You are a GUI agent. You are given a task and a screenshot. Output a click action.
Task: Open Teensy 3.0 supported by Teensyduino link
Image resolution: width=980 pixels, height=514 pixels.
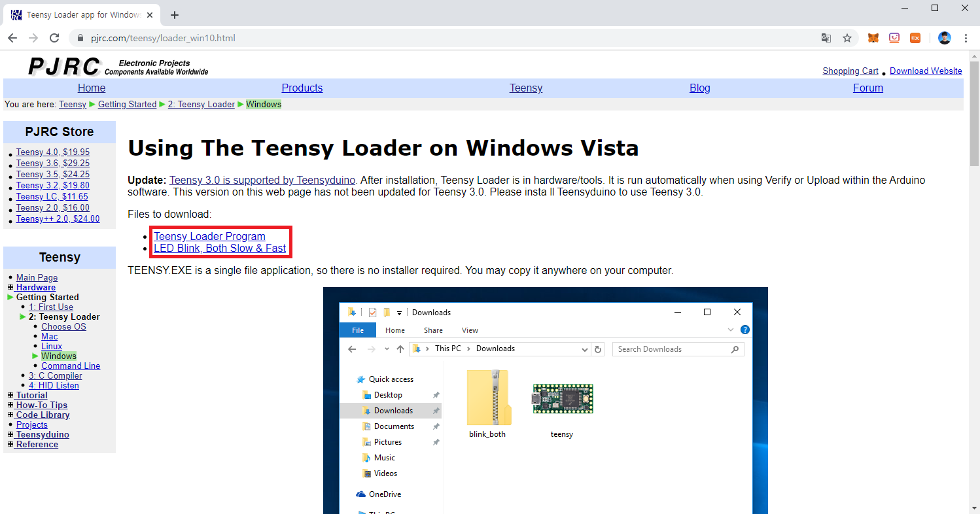pyautogui.click(x=262, y=180)
